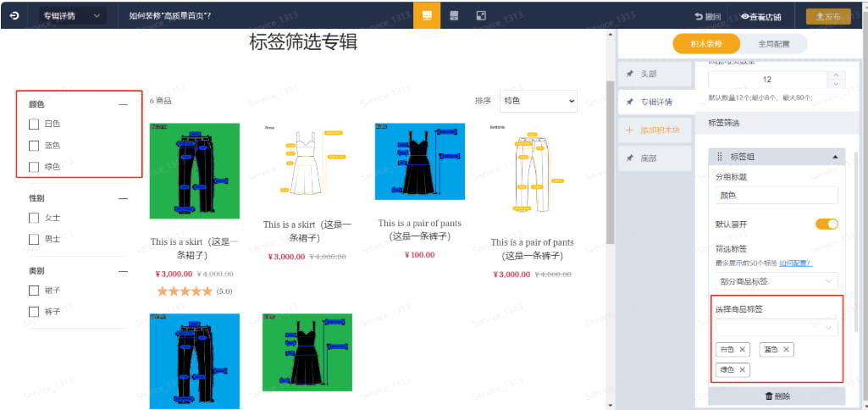The image size is (868, 410).
Task: Click the pin icon beside 头部
Action: click(x=629, y=74)
